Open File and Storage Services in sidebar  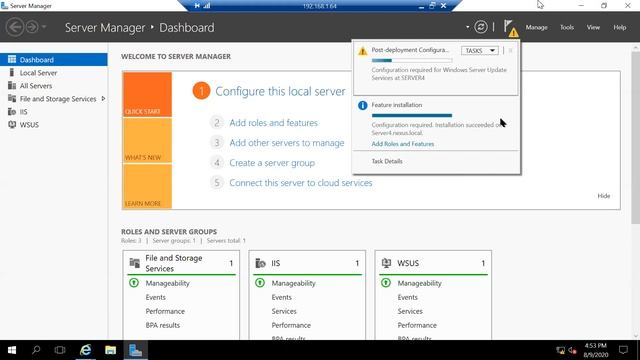click(58, 99)
